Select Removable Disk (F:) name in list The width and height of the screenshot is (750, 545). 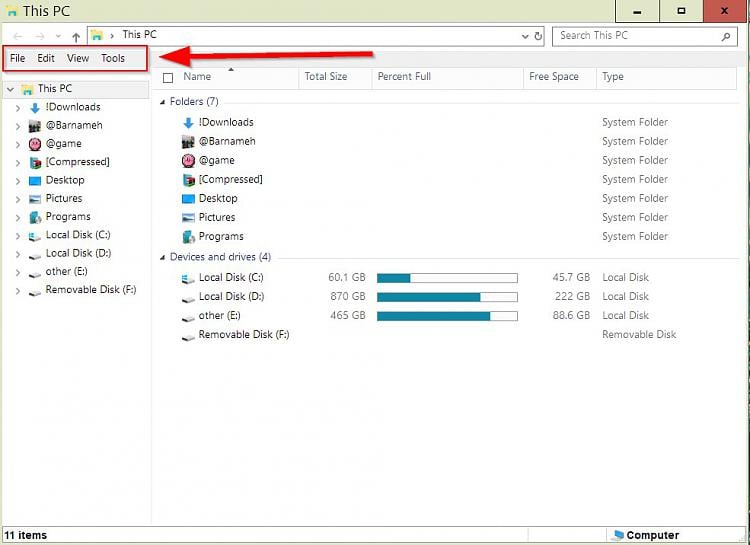[244, 334]
